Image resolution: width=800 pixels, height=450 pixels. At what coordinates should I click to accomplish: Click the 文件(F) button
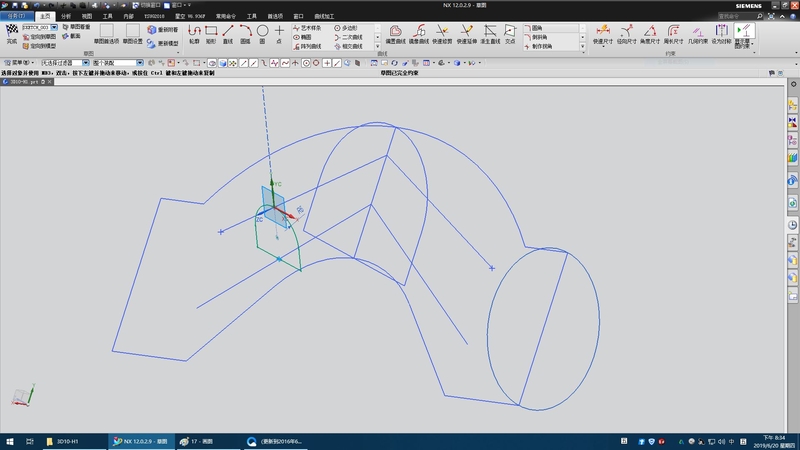pyautogui.click(x=16, y=17)
